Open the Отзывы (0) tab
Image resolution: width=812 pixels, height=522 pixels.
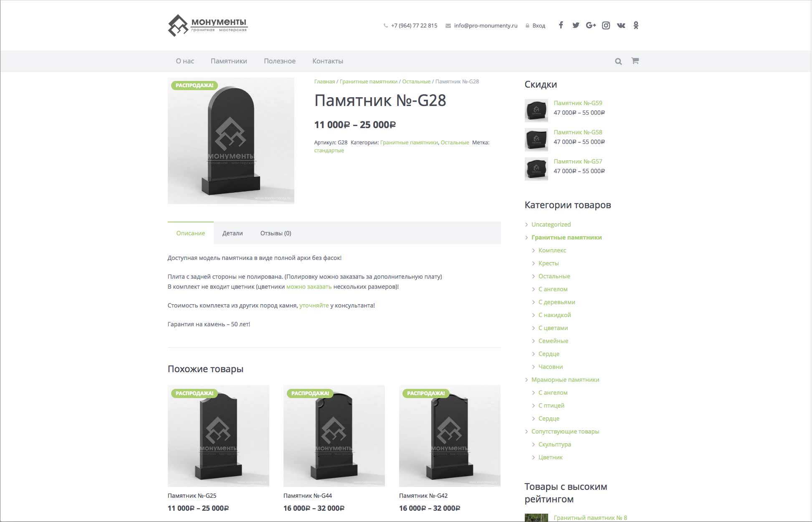pyautogui.click(x=276, y=233)
